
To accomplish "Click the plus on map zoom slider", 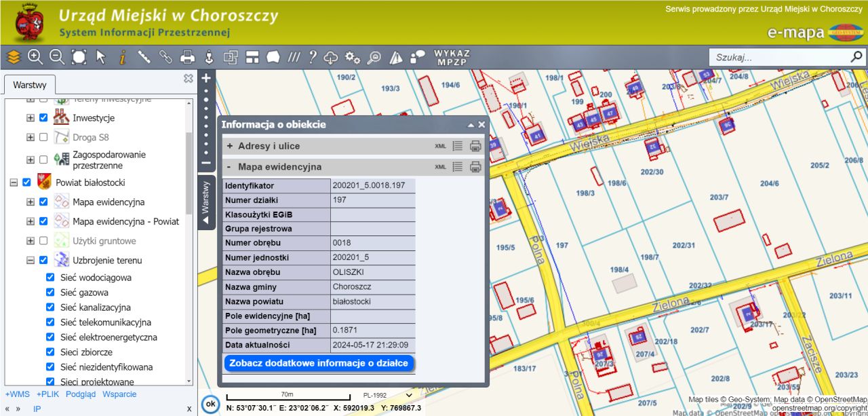I will click(x=206, y=78).
